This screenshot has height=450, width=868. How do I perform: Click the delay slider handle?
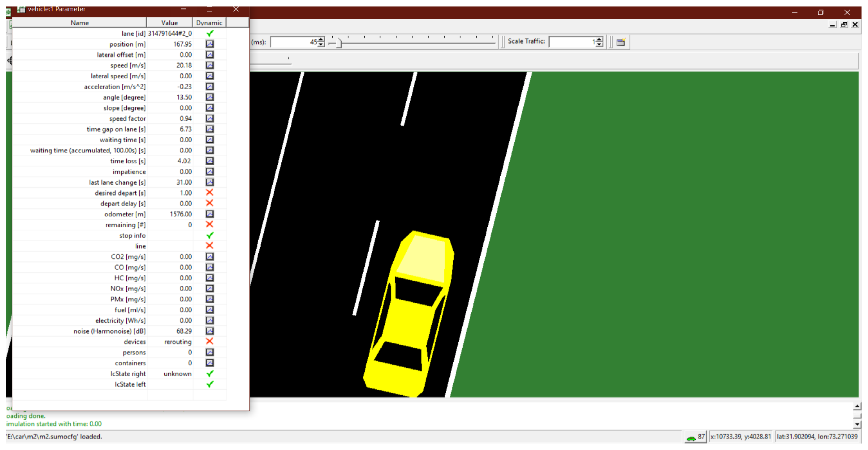(x=339, y=43)
